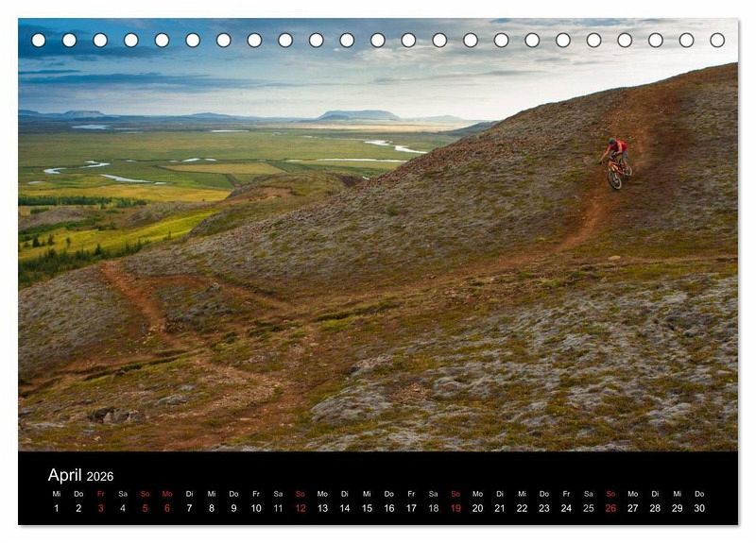Screen dimensions: 756x543
Task: Click the year '2026' next to April
Action: click(x=100, y=477)
